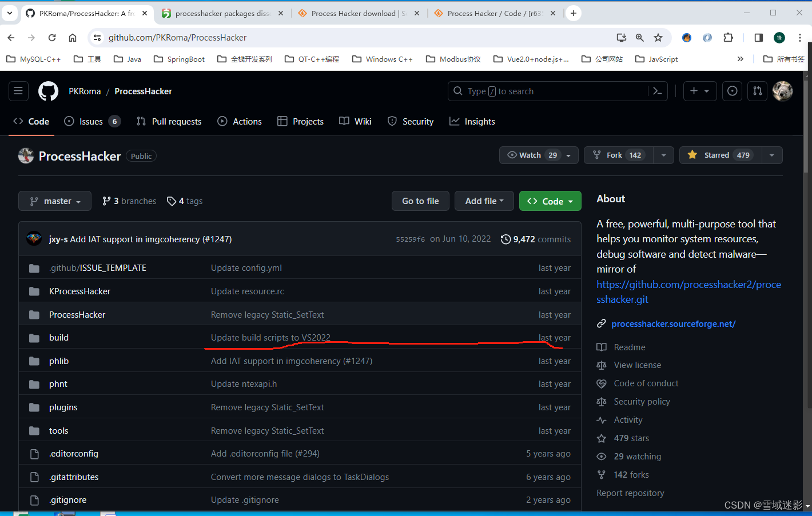Screen dimensions: 812x516
Task: Expand the Add file dropdown
Action: tap(484, 201)
